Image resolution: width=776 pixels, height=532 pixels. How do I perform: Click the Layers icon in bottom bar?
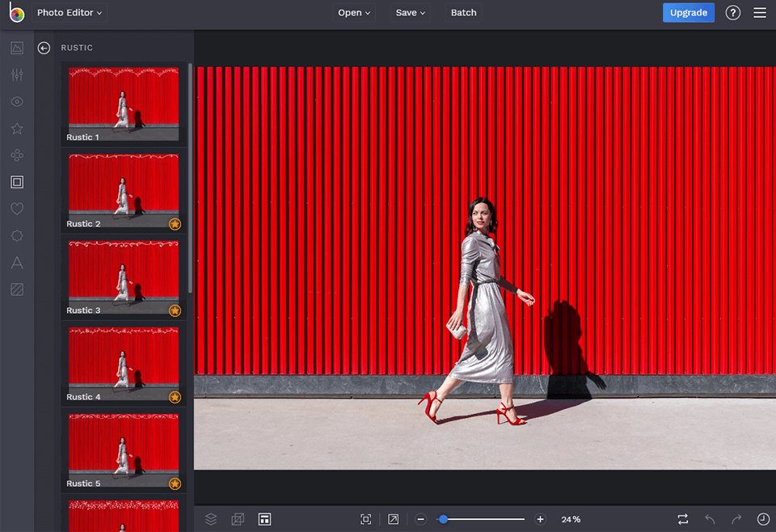[x=211, y=519]
